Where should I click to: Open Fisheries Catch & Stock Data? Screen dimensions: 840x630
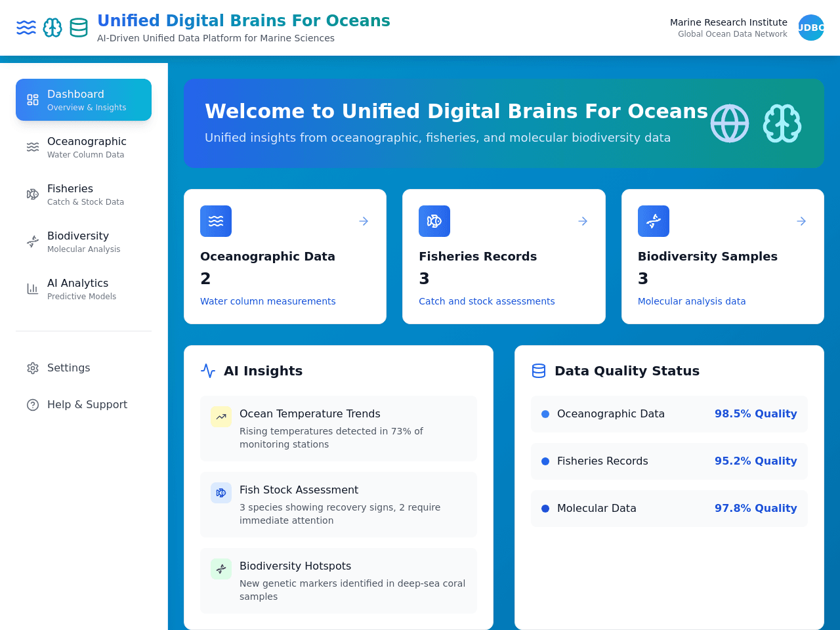[83, 194]
